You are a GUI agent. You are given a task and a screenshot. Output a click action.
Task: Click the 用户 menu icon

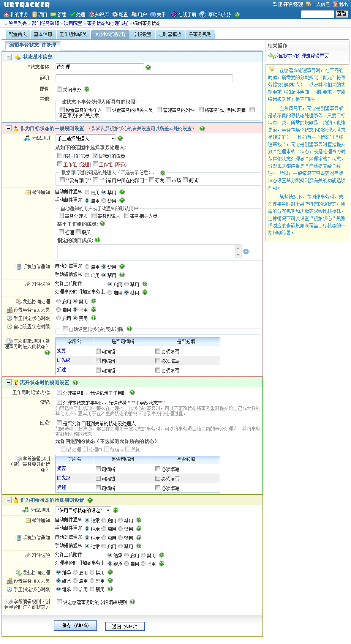coord(134,14)
